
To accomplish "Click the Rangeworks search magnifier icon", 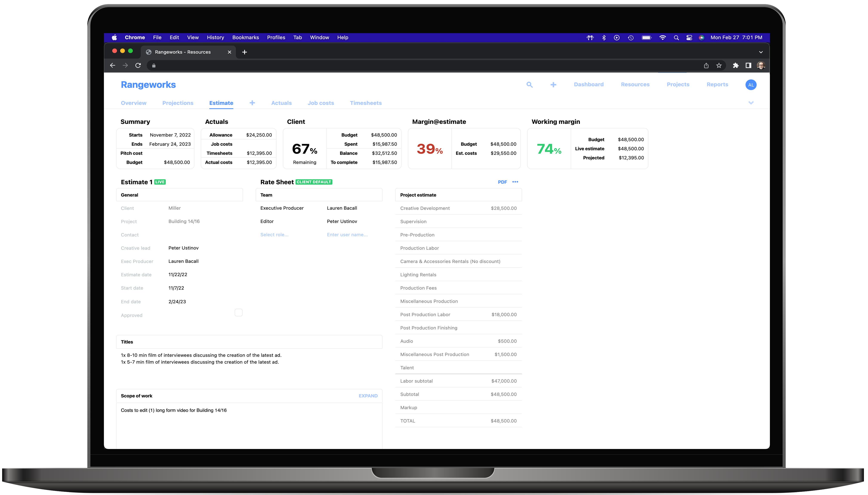I will coord(529,85).
